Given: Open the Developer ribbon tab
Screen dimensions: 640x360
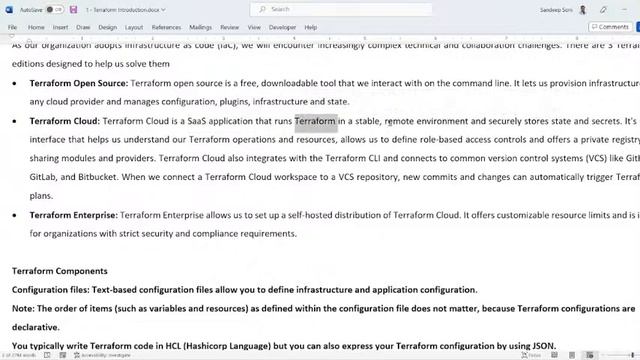Looking at the screenshot, I should coord(282,27).
